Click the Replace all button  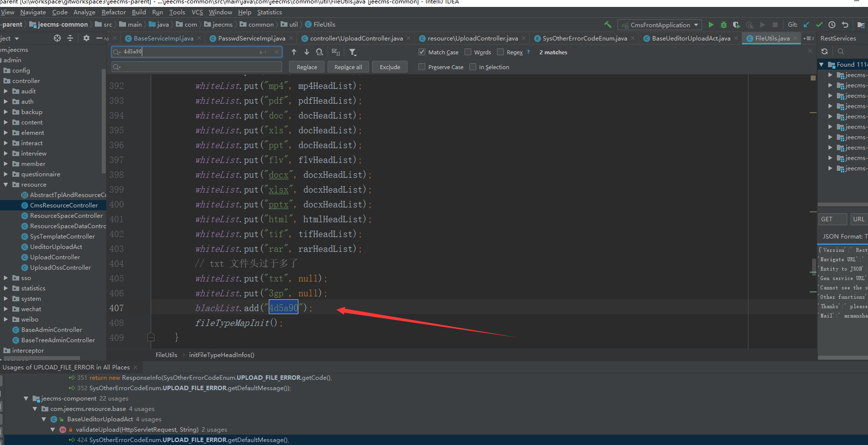click(348, 67)
